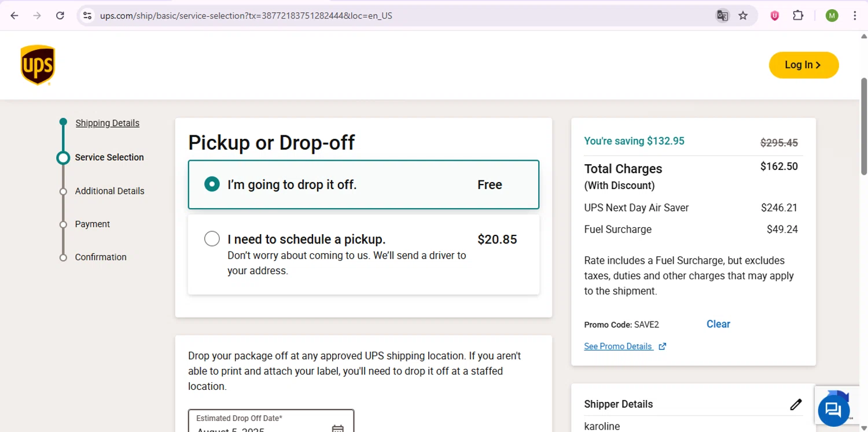Click the UPS shield logo
Screen dimensions: 868x432
[x=38, y=65]
